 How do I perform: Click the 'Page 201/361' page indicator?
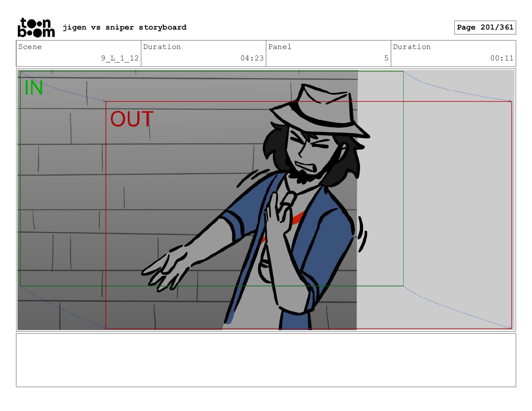485,27
